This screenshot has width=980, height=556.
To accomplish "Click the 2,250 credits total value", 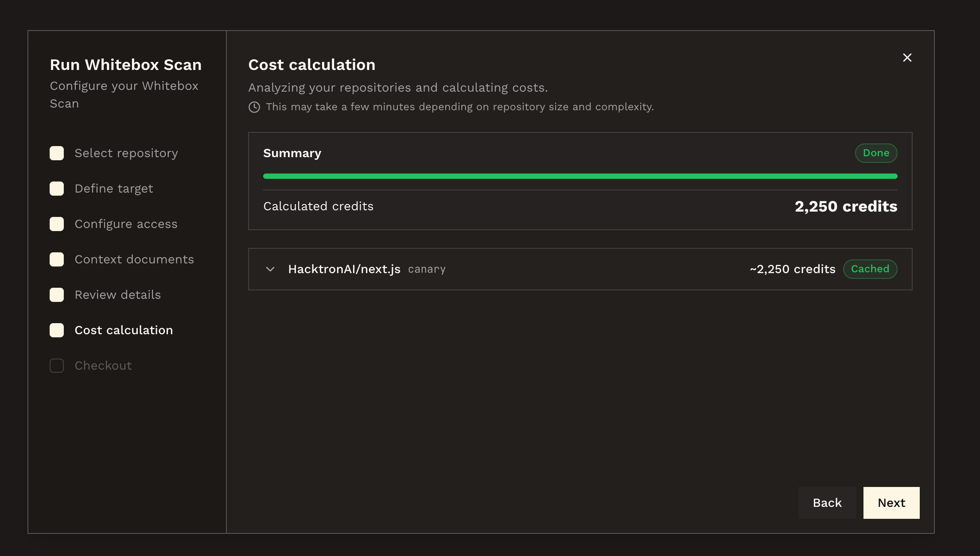I will (846, 206).
